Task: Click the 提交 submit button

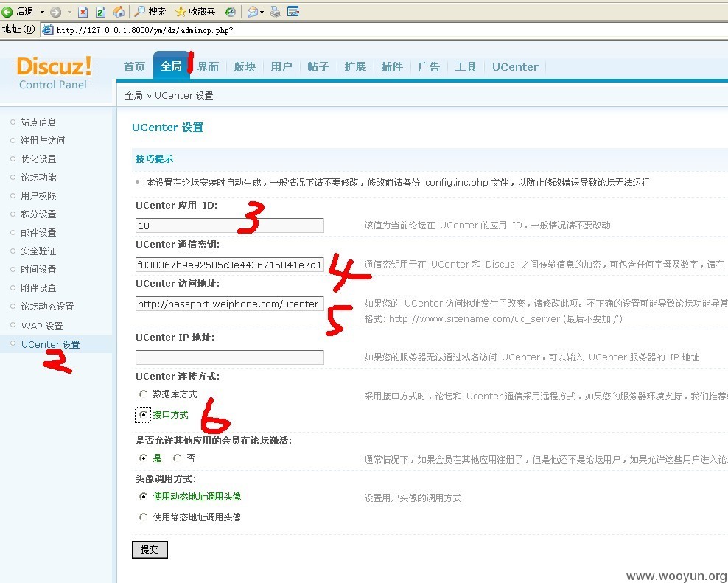Action: 150,550
